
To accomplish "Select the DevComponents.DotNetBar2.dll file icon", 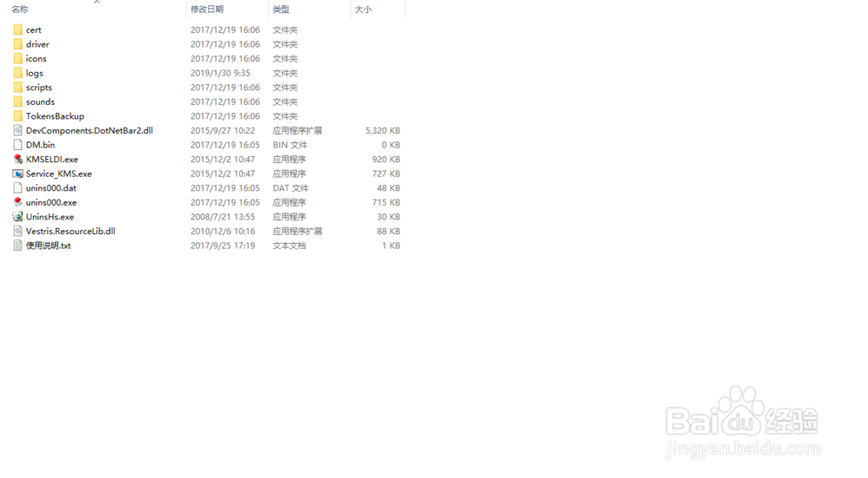I will pos(17,130).
